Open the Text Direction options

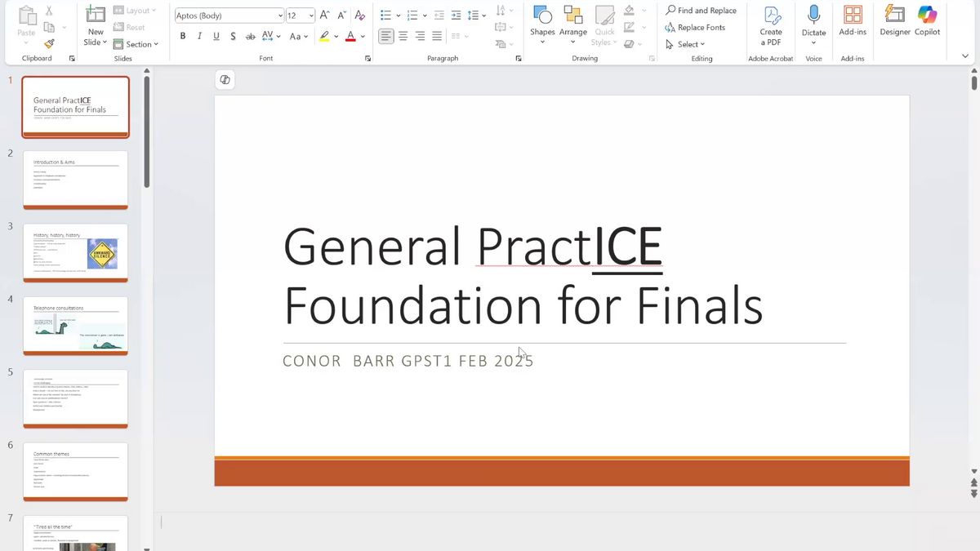pos(504,11)
